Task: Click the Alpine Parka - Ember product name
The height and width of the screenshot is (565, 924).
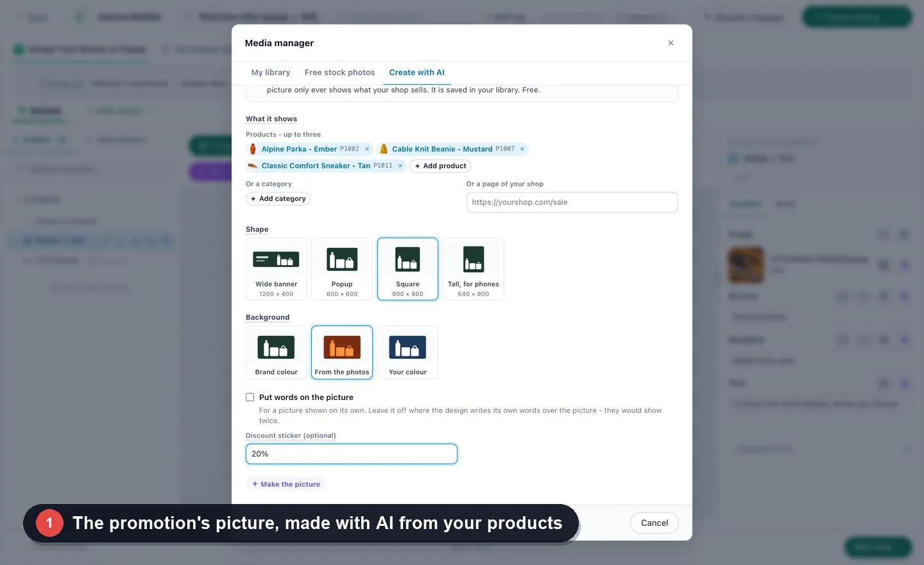Action: [x=299, y=149]
